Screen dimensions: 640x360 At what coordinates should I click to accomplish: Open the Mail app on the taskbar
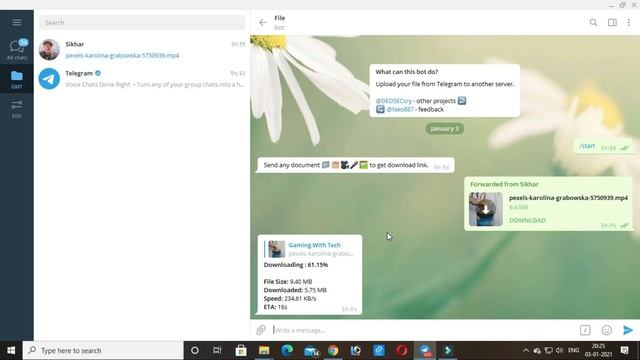click(x=311, y=350)
